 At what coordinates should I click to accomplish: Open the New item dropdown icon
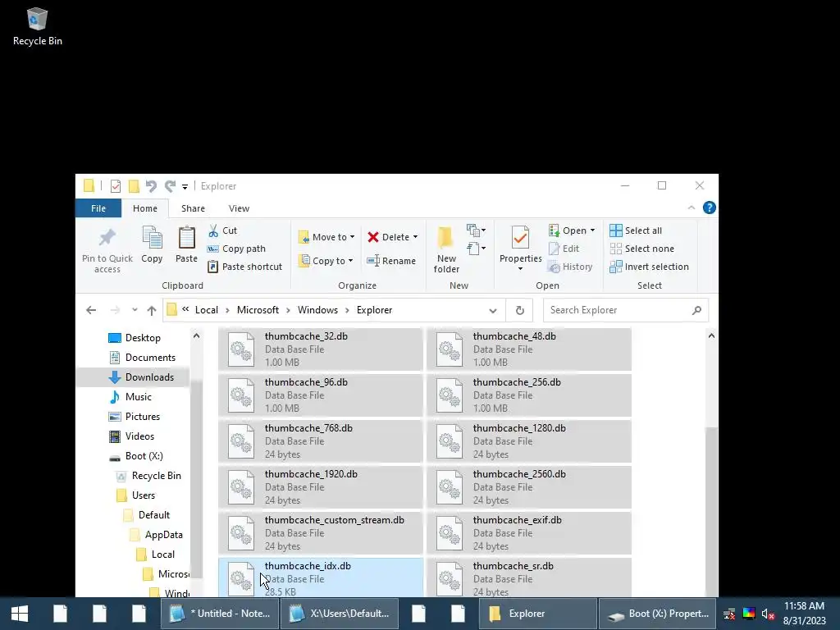(x=476, y=231)
